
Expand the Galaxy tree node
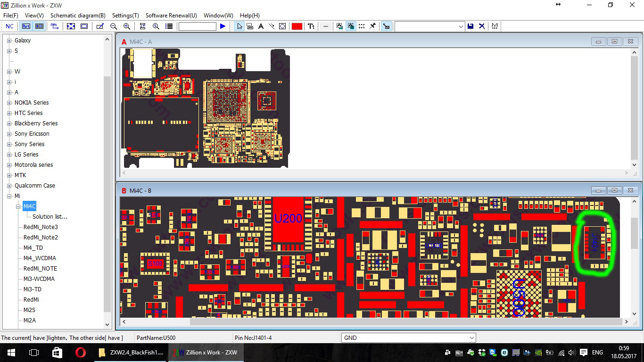(9, 41)
